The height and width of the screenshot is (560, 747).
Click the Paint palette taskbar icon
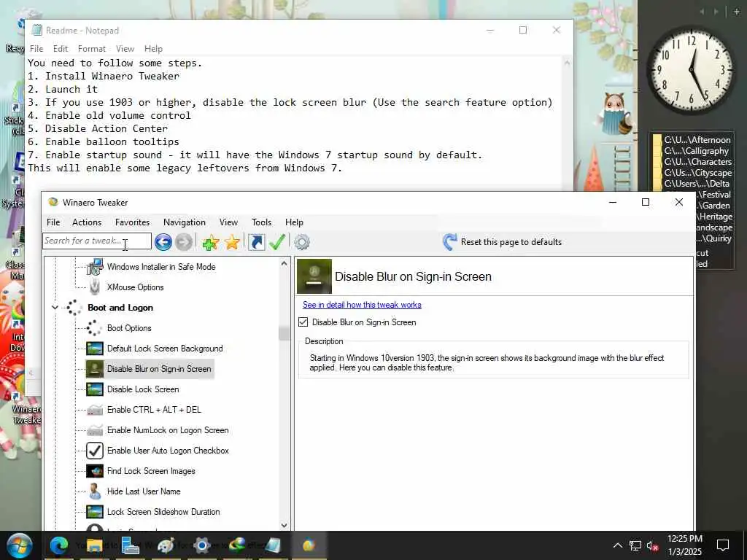coord(166,545)
